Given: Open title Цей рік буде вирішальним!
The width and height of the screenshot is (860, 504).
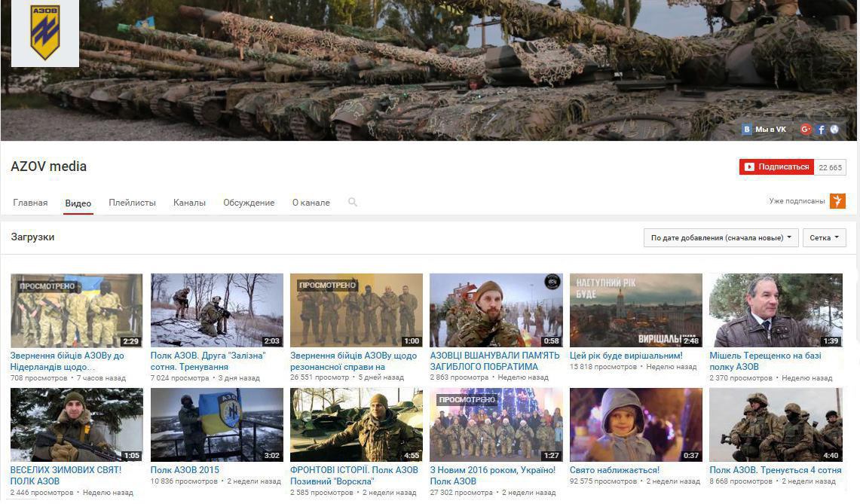Looking at the screenshot, I should click(626, 356).
